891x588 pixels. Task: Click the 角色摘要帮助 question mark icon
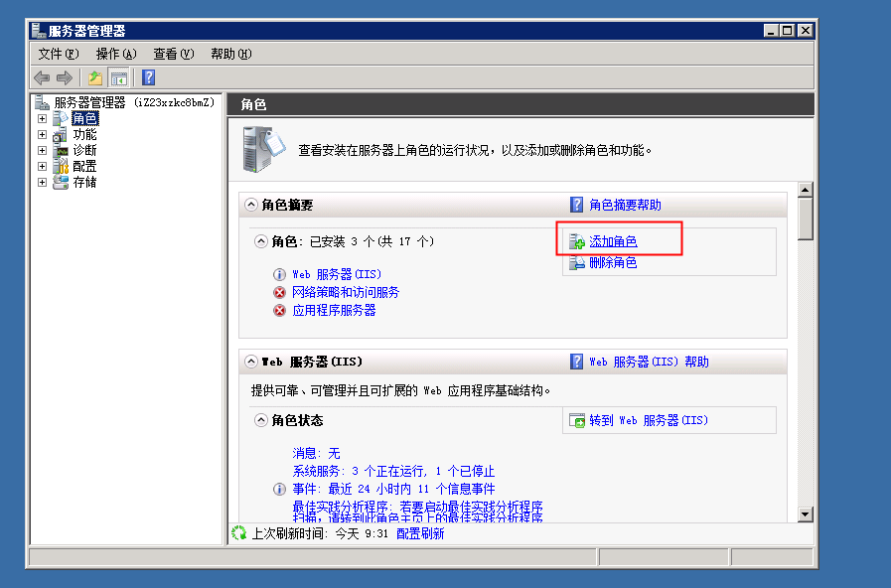[577, 205]
